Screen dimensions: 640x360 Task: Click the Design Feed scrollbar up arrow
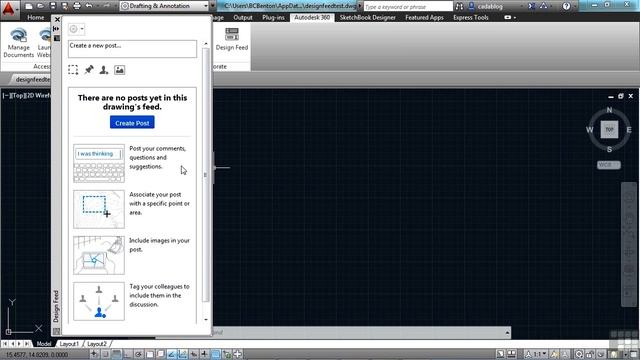click(206, 44)
